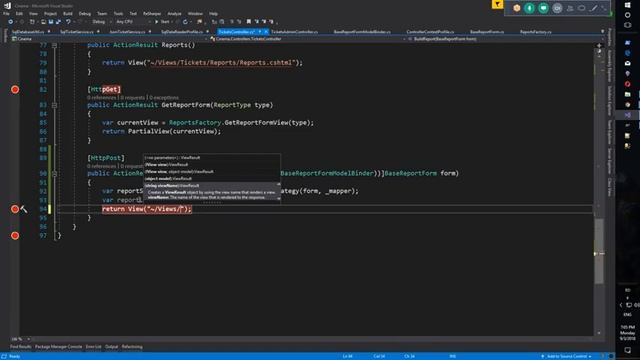Viewport: 640px width, 360px height.
Task: Open the Package Manager Console tab
Action: tap(58, 347)
